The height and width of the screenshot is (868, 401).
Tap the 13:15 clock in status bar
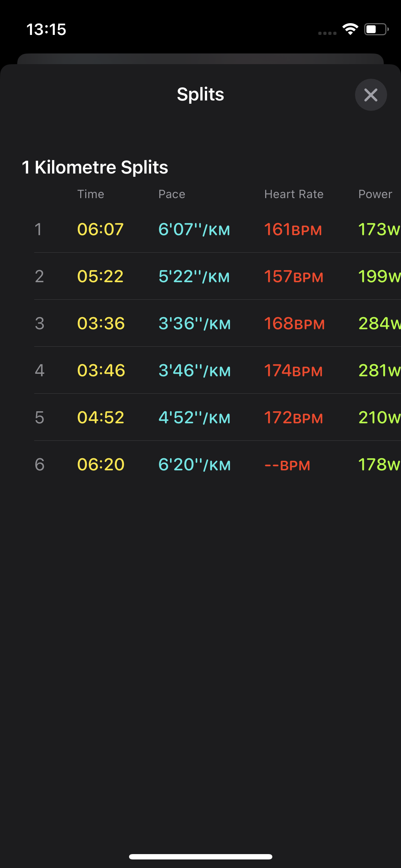[x=46, y=29]
